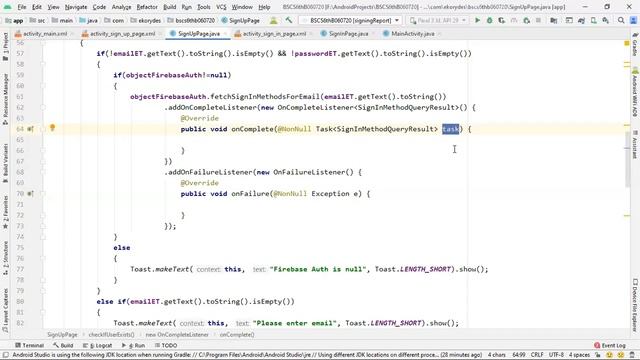Open the Logcat tool window

97,345
